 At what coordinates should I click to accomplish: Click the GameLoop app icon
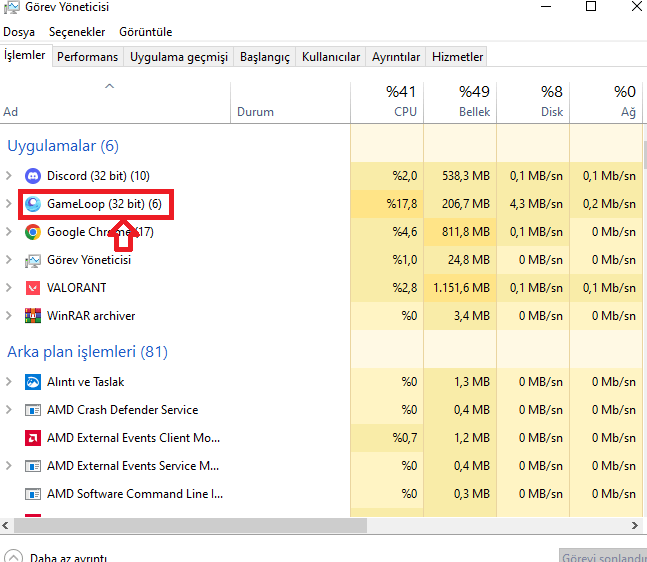click(x=33, y=204)
